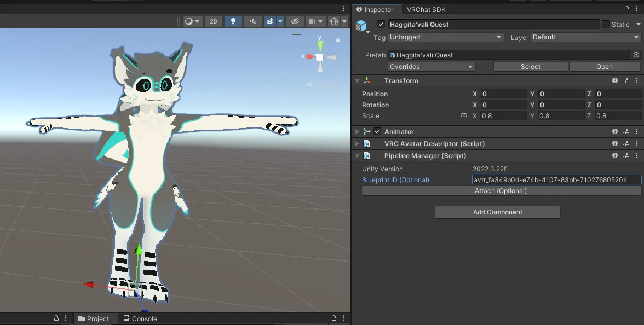Open the scene effects dropdown arrow
The image size is (644, 325).
coord(280,21)
